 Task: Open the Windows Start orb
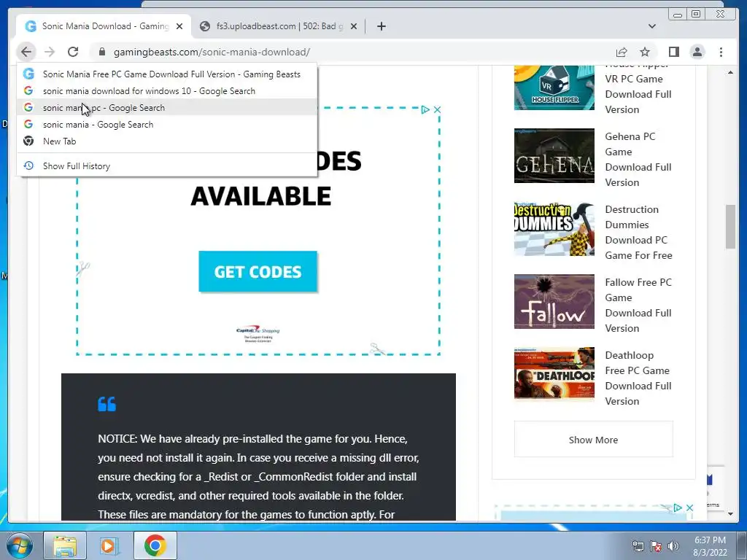point(19,545)
